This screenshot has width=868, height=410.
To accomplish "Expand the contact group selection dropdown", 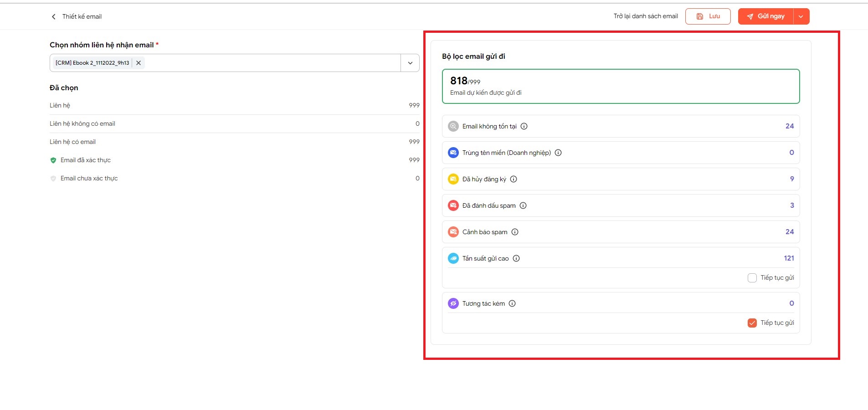I will [x=410, y=63].
